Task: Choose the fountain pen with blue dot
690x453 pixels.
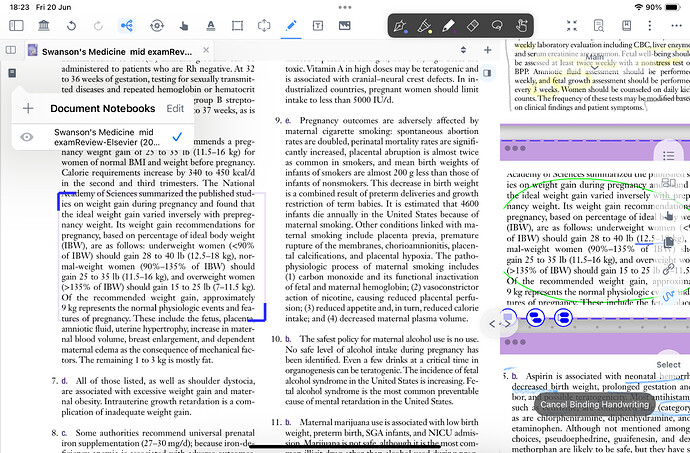Action: coord(400,26)
